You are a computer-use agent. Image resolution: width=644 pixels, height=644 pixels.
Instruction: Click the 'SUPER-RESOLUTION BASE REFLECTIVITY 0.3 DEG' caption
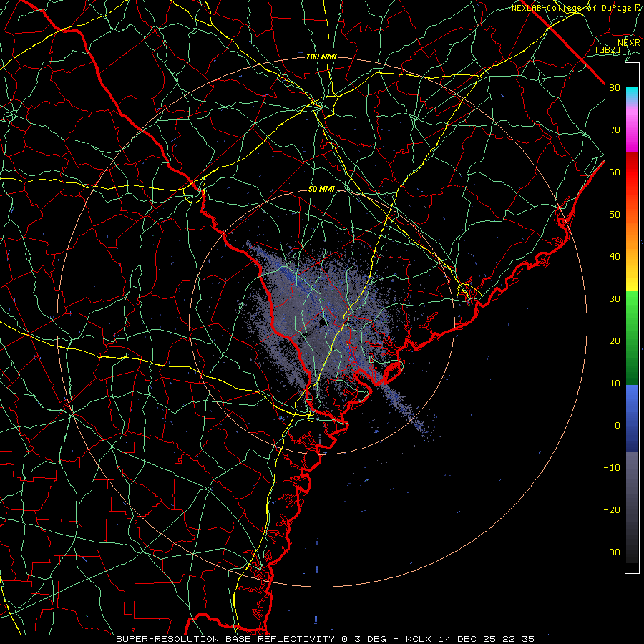click(251, 639)
